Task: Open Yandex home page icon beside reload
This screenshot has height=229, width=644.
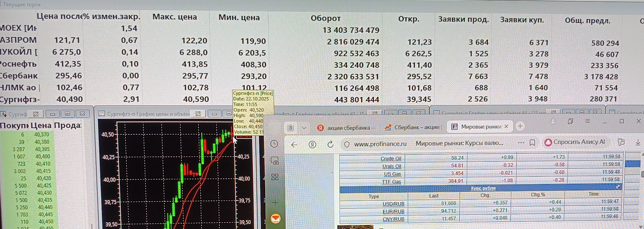Action: [312, 145]
